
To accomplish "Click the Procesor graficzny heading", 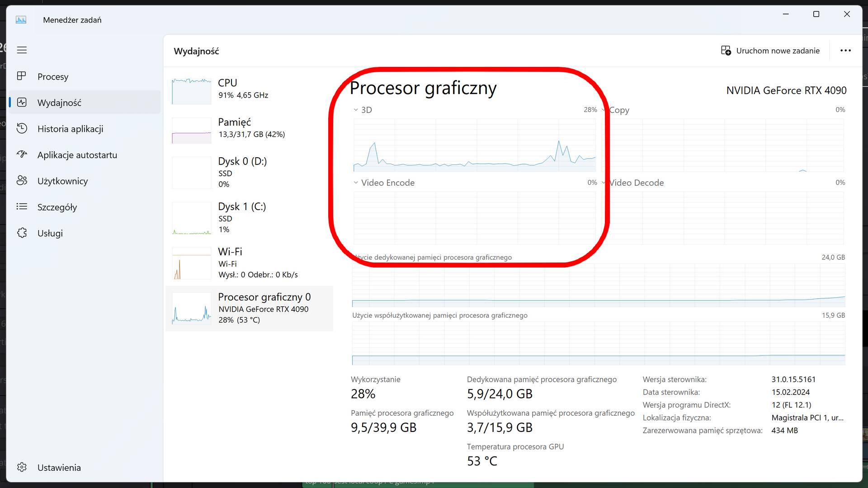I will click(x=423, y=88).
